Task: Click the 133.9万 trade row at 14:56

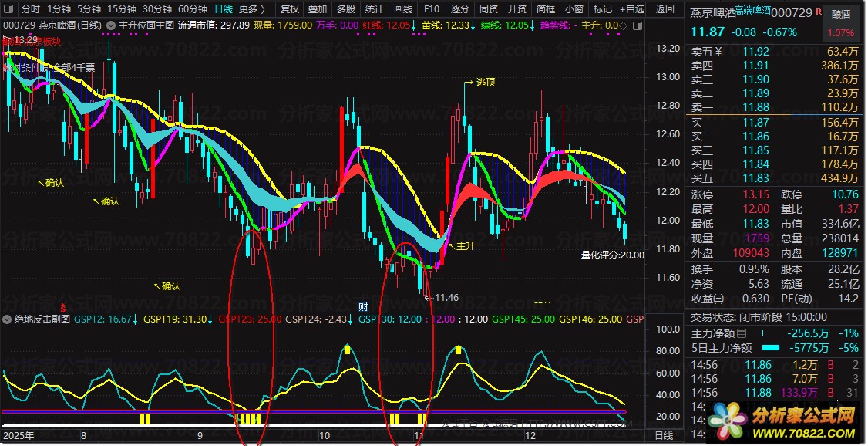Action: point(775,392)
